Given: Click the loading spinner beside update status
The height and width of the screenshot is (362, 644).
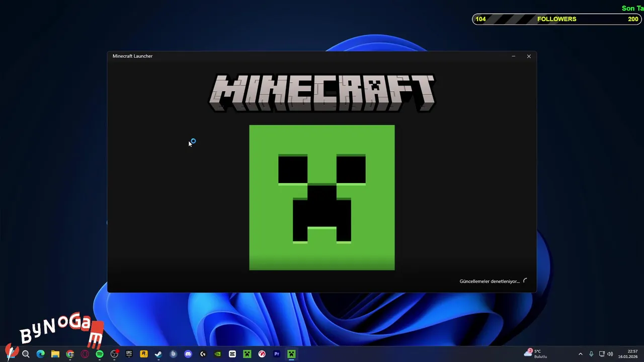Looking at the screenshot, I should tap(525, 281).
